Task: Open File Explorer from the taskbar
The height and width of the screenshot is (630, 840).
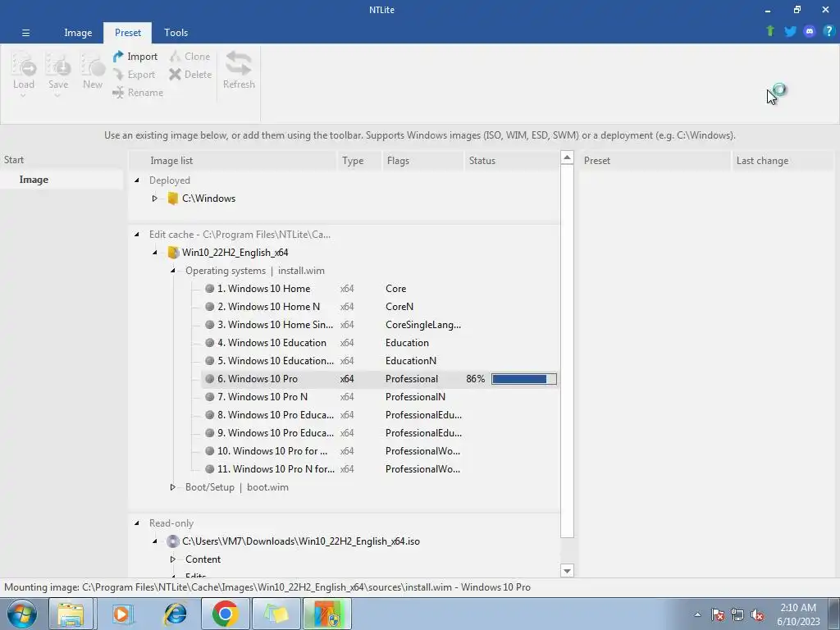Action: (71, 614)
